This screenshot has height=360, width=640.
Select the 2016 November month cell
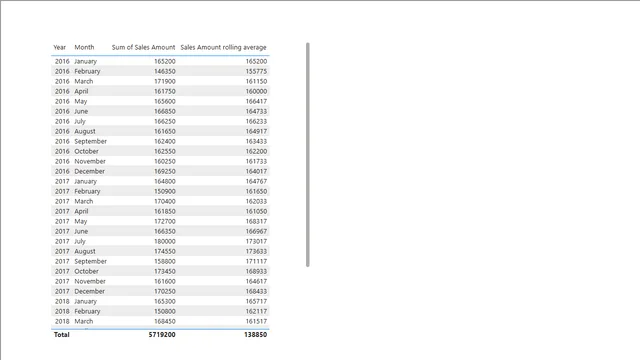[x=90, y=161]
